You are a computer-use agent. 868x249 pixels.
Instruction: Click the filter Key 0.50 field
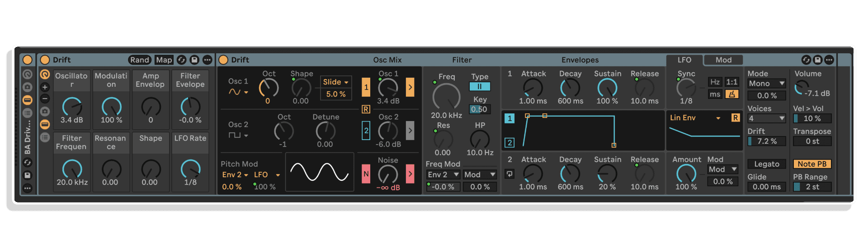click(x=480, y=109)
